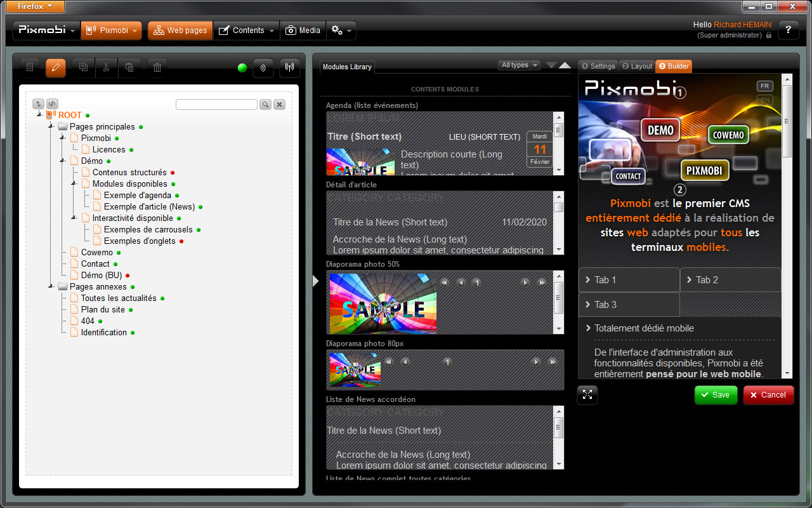812x508 pixels.
Task: Click the fullscreen expand icon below the preview
Action: click(587, 395)
